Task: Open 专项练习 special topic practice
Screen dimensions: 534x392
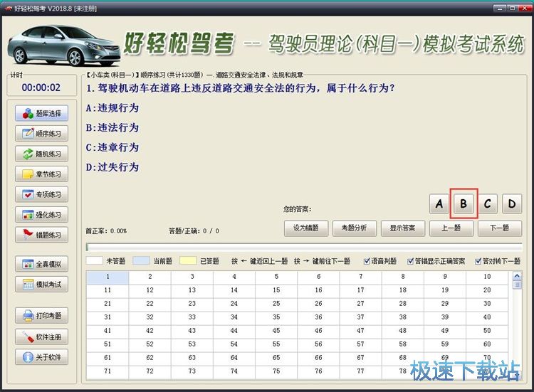Action: pyautogui.click(x=41, y=194)
